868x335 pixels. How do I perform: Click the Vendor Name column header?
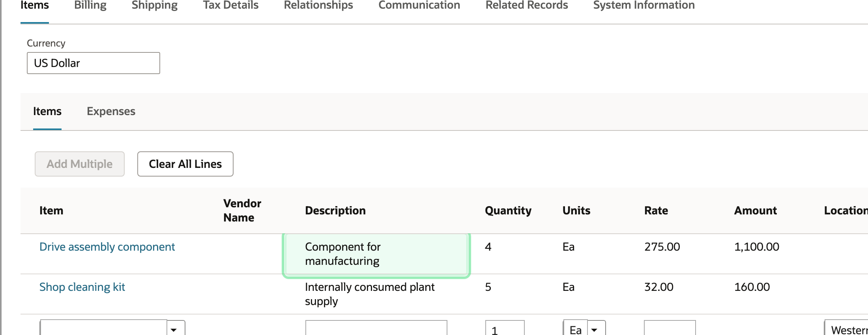242,210
